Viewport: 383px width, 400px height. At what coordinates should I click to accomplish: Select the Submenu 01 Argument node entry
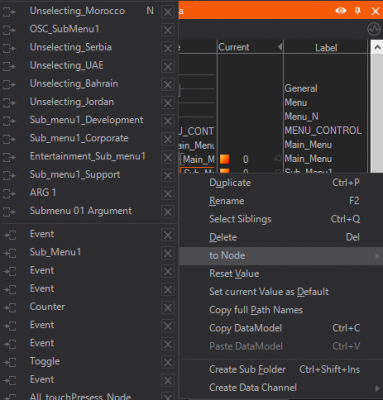[81, 211]
